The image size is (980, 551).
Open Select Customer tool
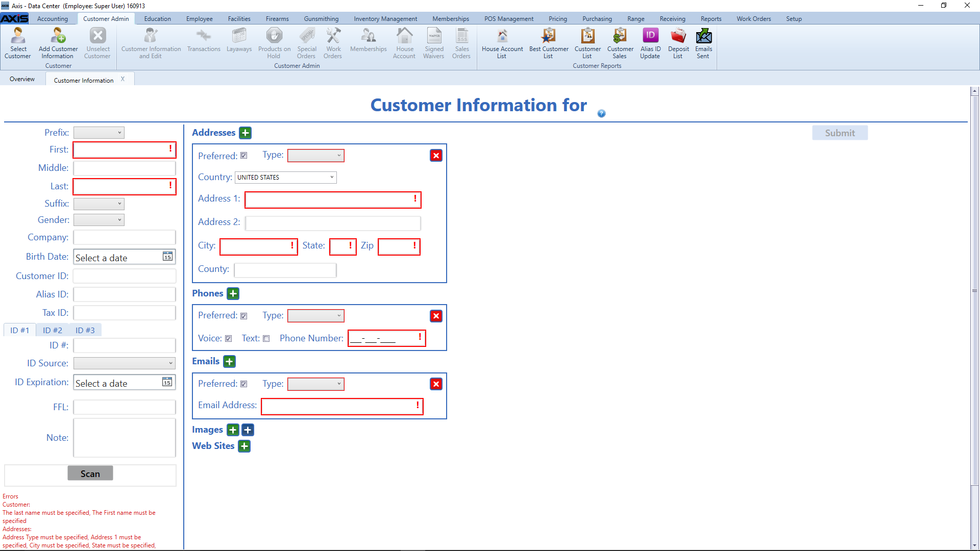(18, 43)
